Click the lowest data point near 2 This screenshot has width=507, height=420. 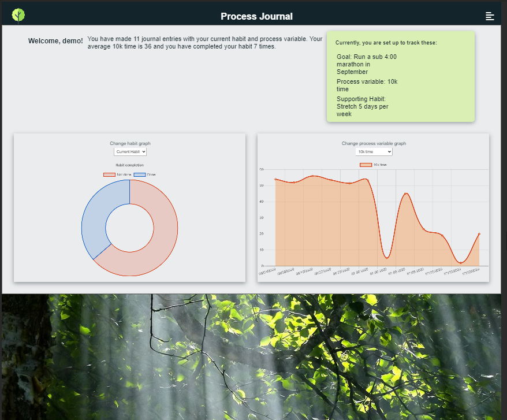pos(460,263)
